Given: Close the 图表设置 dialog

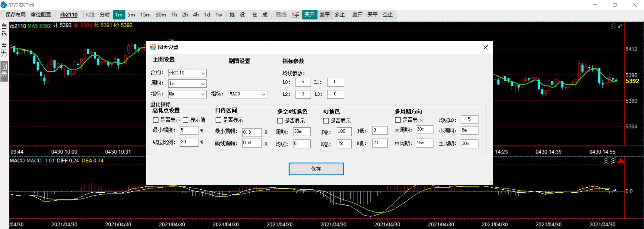Looking at the screenshot, I should (x=485, y=47).
